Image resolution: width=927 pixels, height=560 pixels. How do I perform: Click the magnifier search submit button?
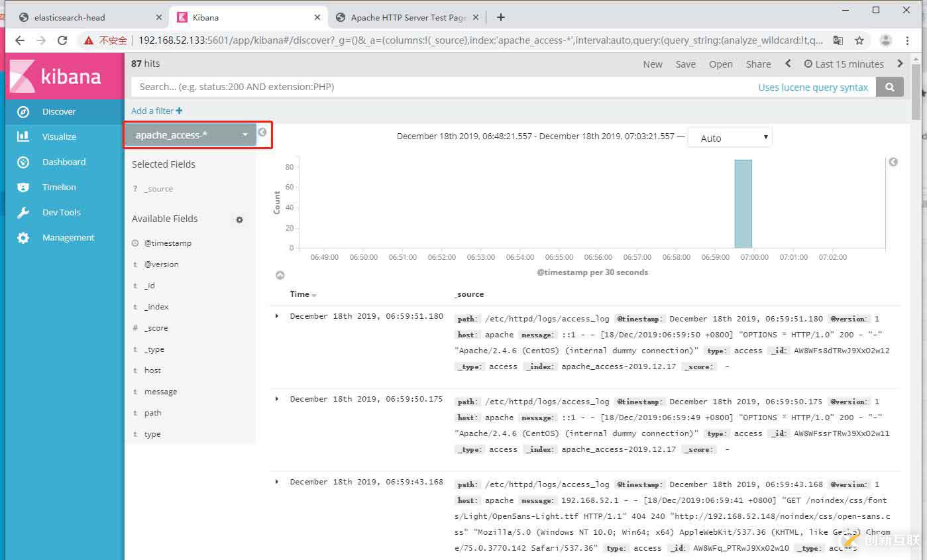890,87
